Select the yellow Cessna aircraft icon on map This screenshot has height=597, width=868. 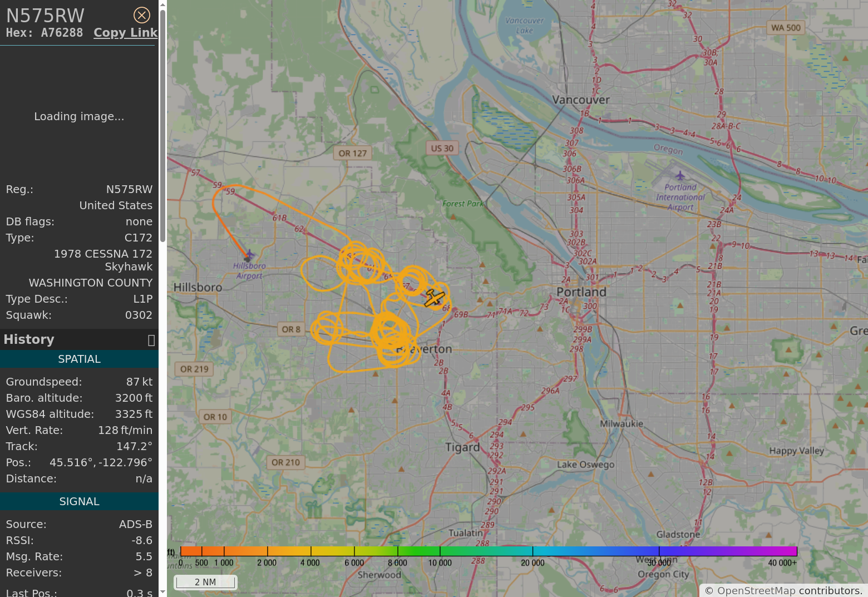[x=434, y=298]
